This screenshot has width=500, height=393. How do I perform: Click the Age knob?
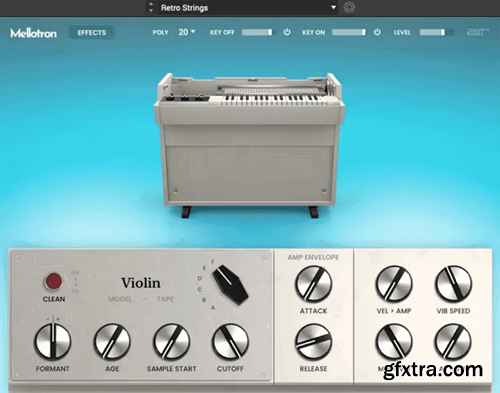[x=112, y=342]
